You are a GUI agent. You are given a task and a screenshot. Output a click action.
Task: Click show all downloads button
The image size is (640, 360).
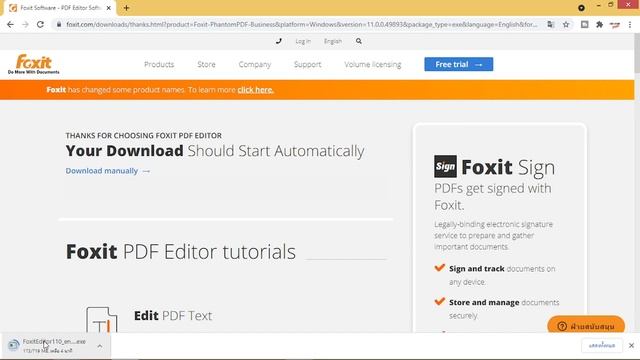coord(602,346)
